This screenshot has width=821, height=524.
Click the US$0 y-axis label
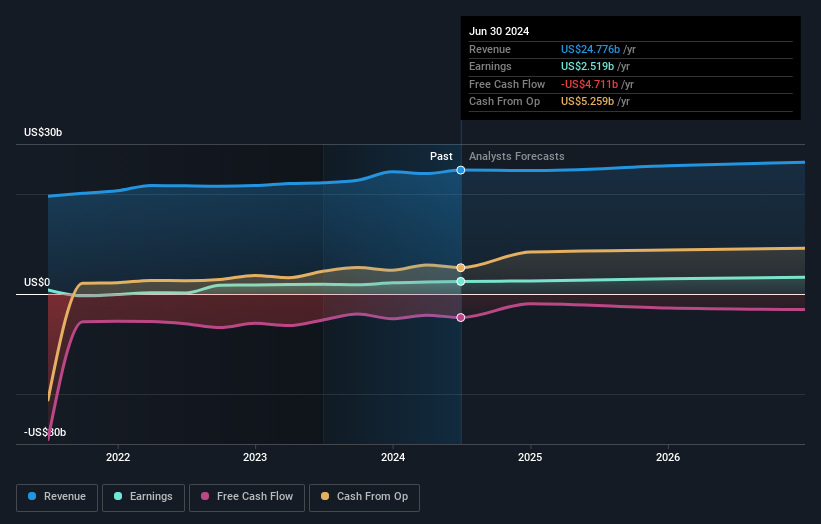click(x=37, y=283)
